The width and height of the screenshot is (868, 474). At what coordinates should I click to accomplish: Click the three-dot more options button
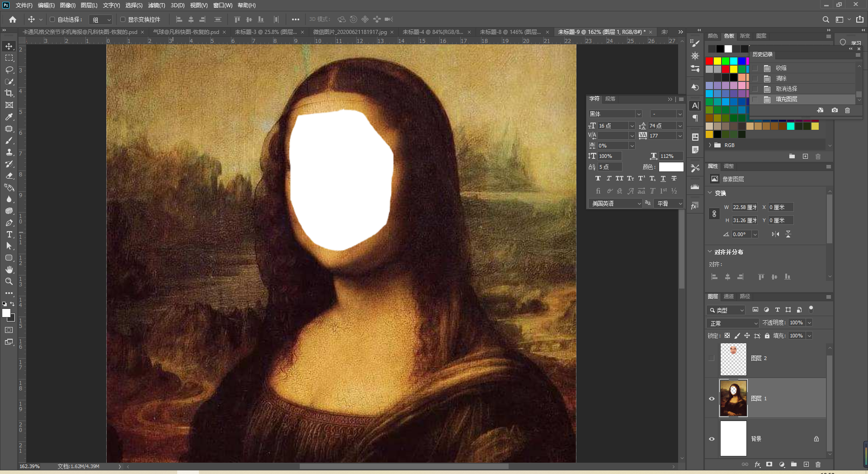pos(295,19)
